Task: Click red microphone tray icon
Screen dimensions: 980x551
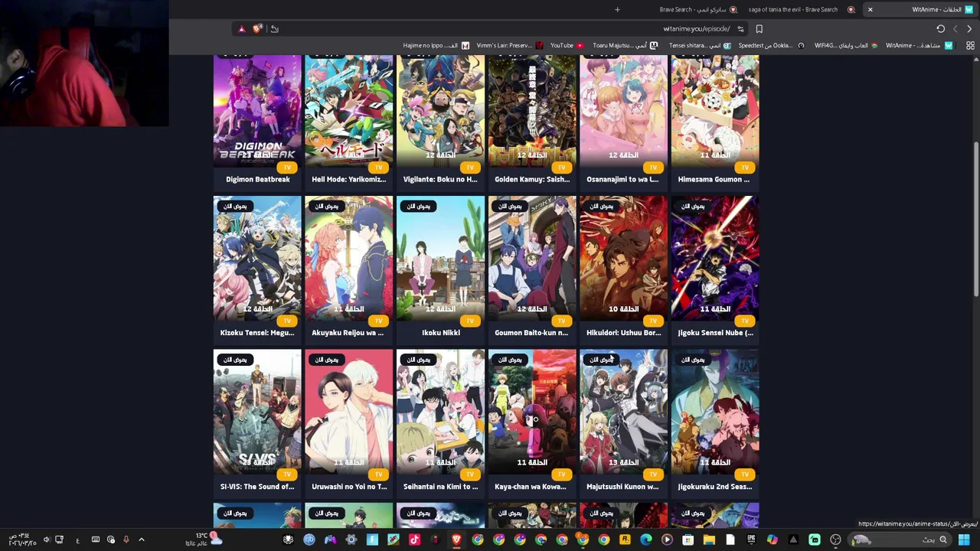Action: click(126, 540)
